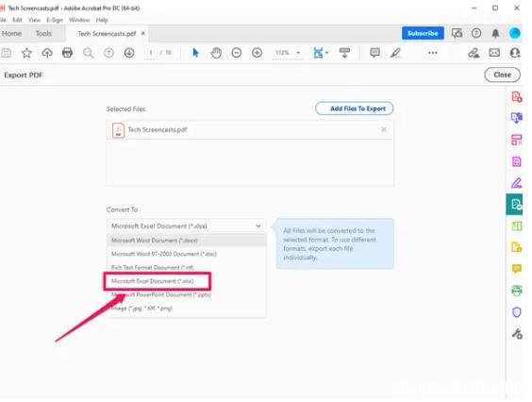Select the arrow selection tool
The height and width of the screenshot is (402, 532).
[195, 53]
